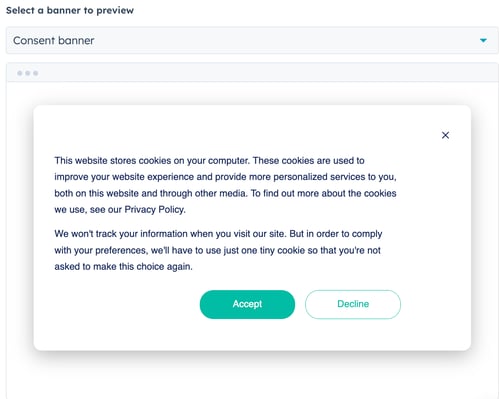Click the first gray dot in the preview bar
Image resolution: width=500 pixels, height=399 pixels.
coord(20,73)
